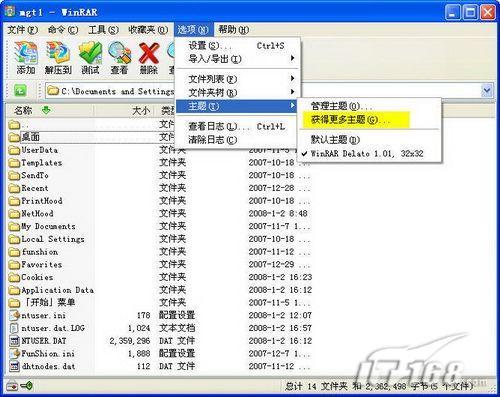Open the 文件(F) menu
This screenshot has width=500, height=397.
coord(22,30)
